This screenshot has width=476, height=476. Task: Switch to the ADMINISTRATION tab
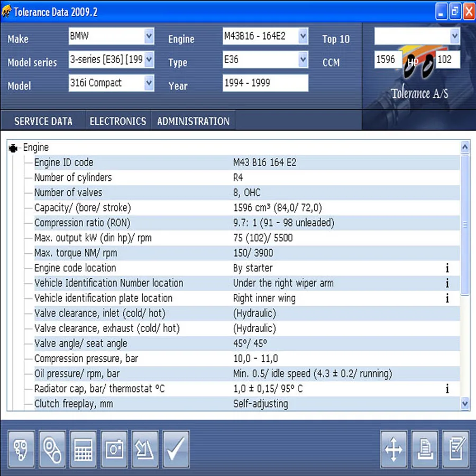coord(194,121)
